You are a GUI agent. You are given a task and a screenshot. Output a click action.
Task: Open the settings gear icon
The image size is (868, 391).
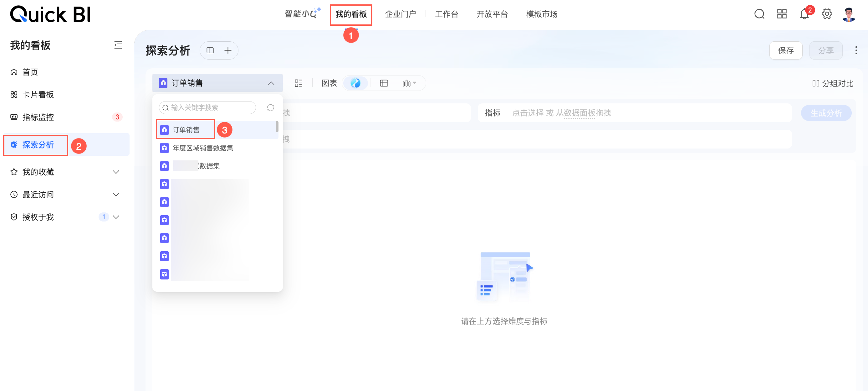pos(827,14)
